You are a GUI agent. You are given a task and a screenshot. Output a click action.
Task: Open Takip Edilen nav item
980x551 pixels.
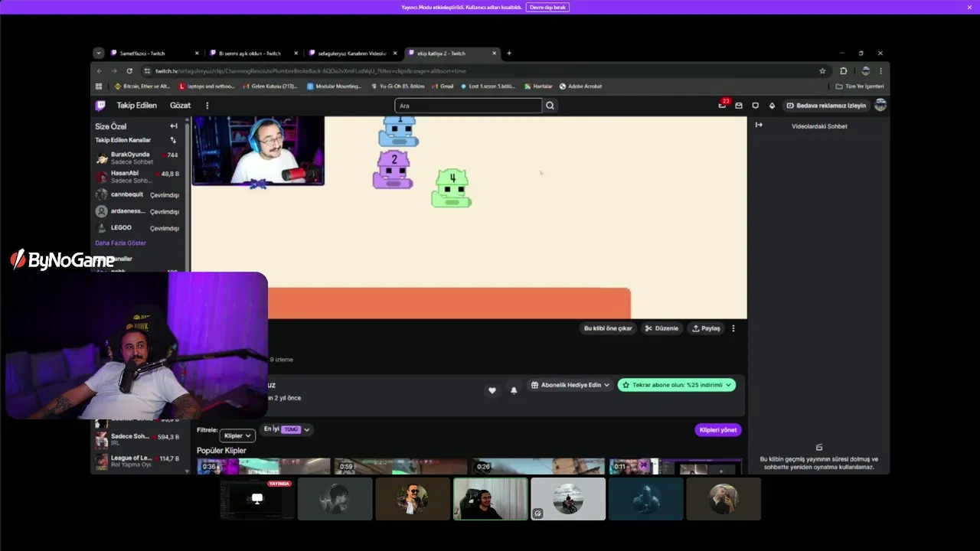(x=136, y=106)
